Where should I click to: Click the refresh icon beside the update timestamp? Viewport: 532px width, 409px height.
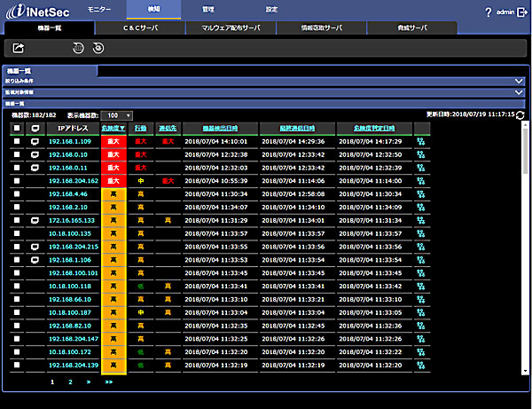(520, 115)
